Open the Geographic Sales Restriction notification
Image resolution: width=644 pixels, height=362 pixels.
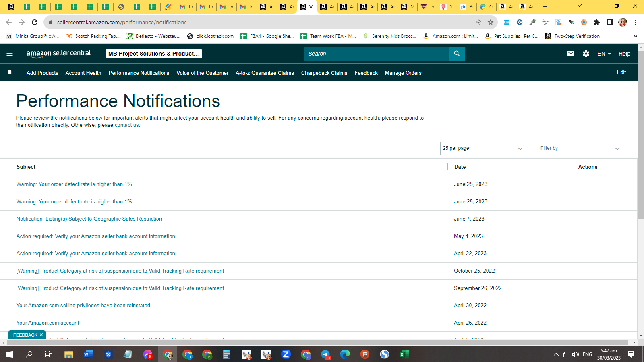(x=89, y=219)
